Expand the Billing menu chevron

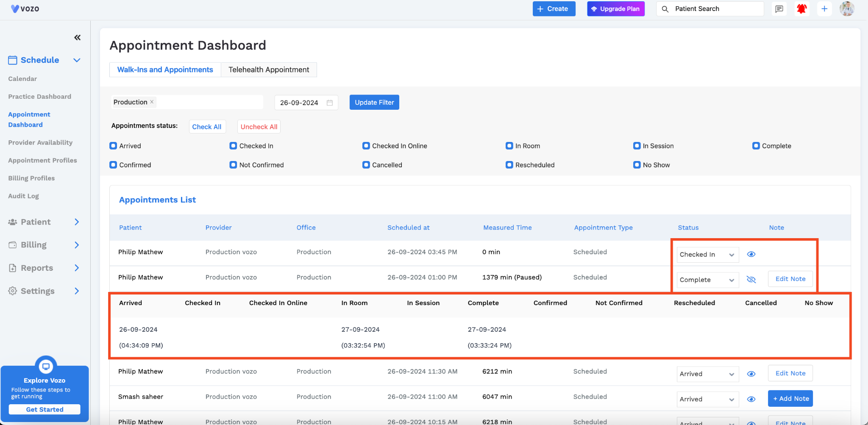pos(77,245)
